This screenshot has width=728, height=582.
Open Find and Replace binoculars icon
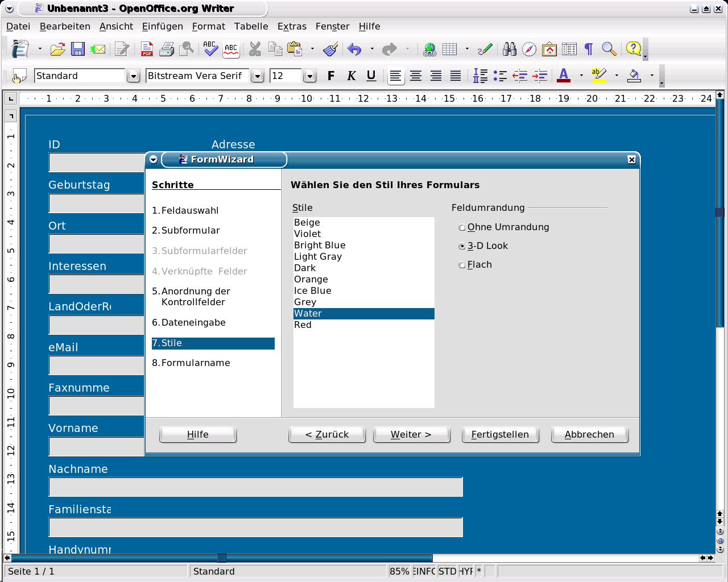510,49
